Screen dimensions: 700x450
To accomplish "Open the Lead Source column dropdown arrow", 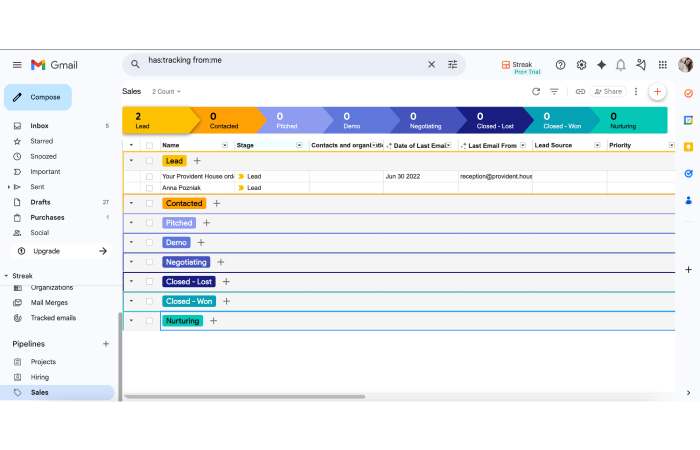I will click(x=597, y=146).
